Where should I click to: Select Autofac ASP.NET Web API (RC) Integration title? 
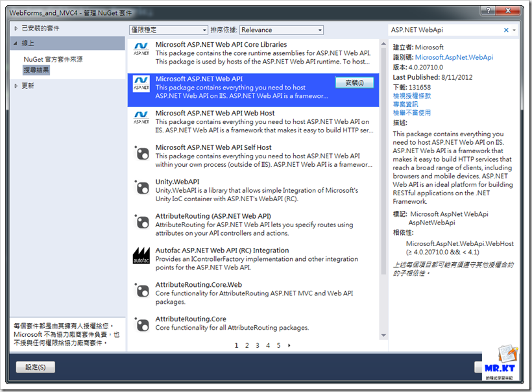point(222,250)
